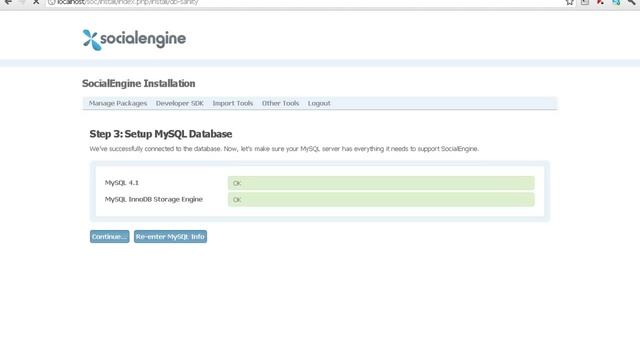
Task: Click the MySQL 4.1 label
Action: click(x=122, y=182)
